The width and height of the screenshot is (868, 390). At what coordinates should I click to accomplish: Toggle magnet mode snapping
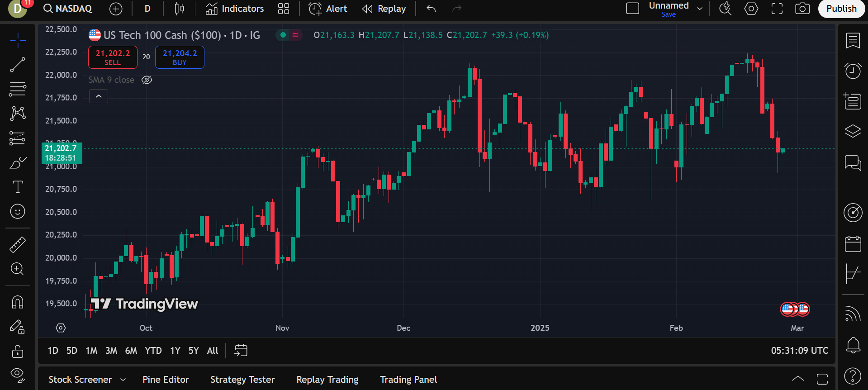[x=18, y=302]
